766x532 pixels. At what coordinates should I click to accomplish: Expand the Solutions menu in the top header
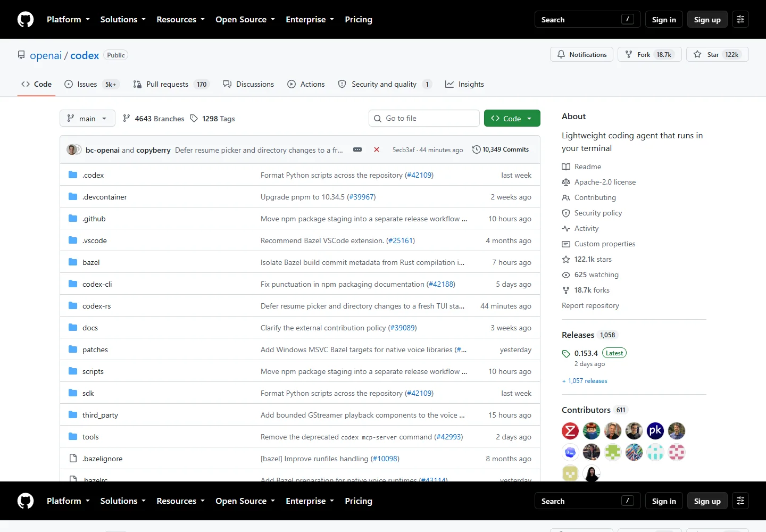coord(123,20)
